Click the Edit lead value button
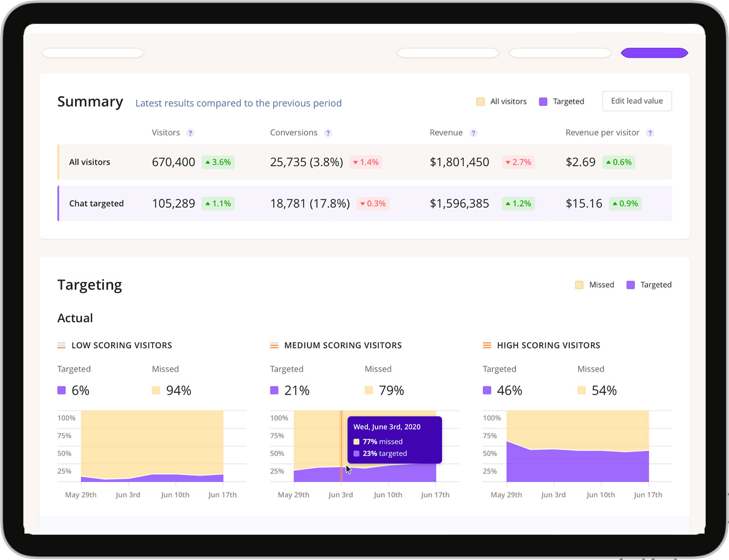 [637, 101]
